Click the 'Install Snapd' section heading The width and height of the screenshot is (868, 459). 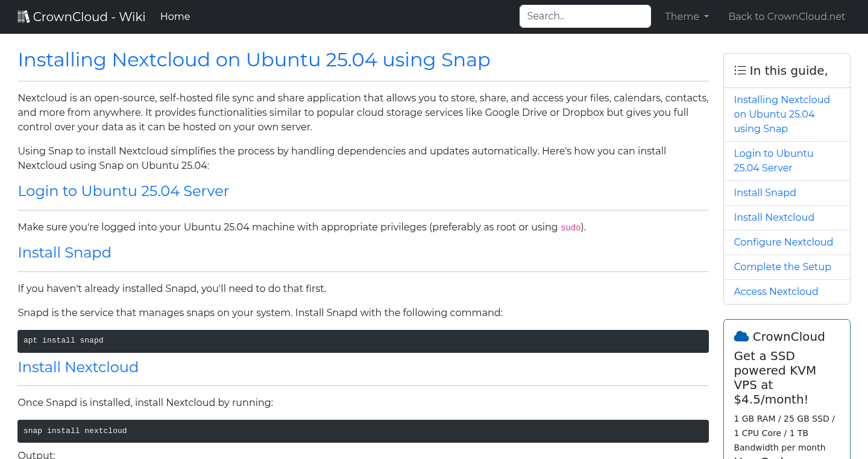64,252
